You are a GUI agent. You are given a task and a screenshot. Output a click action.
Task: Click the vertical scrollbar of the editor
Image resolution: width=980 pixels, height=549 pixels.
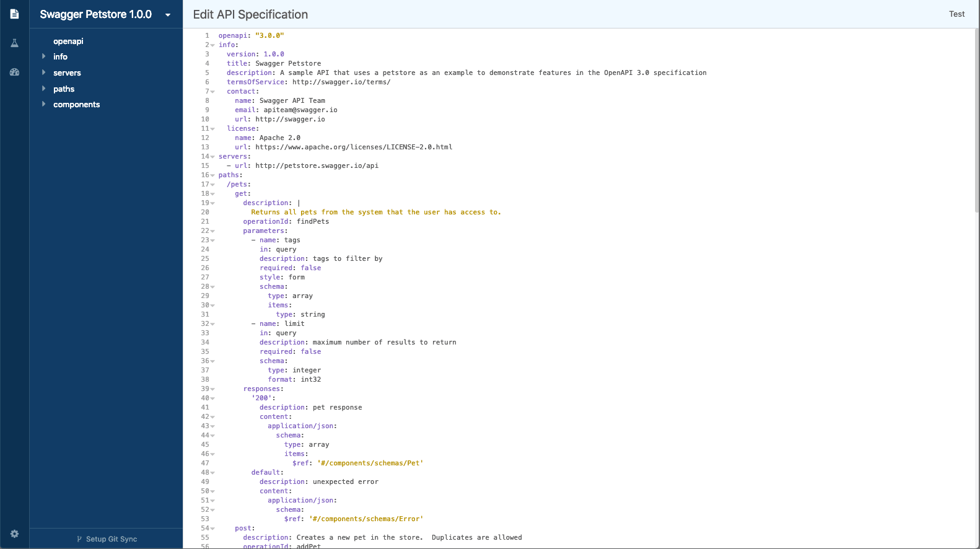pos(977,121)
